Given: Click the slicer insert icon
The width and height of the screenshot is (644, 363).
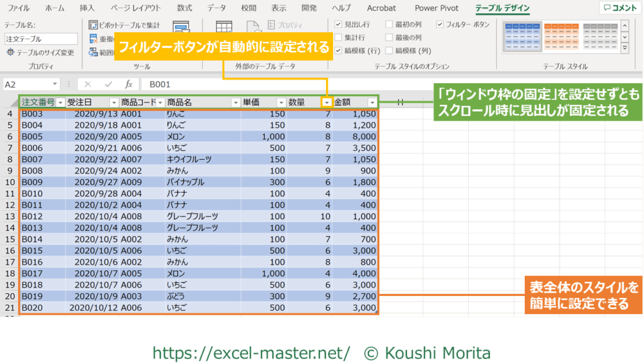Looking at the screenshot, I should pos(181,28).
